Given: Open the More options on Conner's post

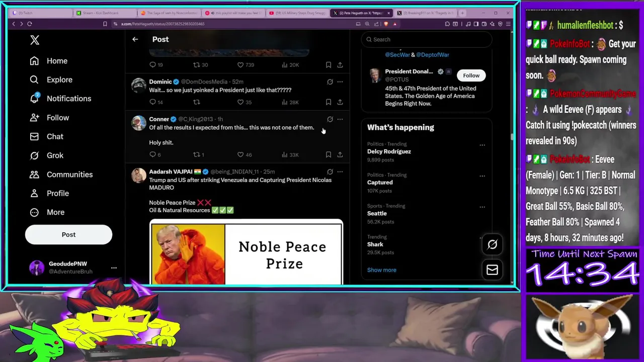Looking at the screenshot, I should coord(340,119).
